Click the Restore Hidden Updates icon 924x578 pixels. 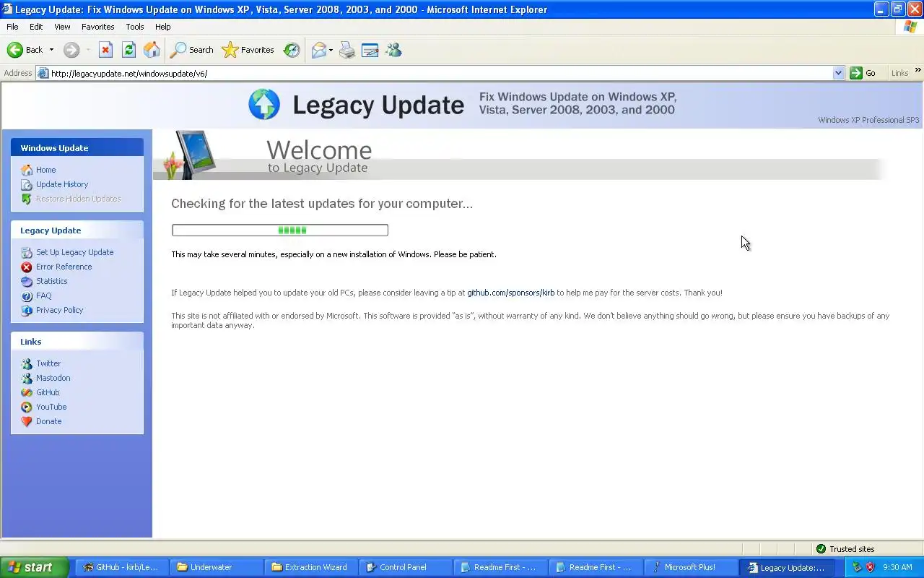[x=27, y=199]
